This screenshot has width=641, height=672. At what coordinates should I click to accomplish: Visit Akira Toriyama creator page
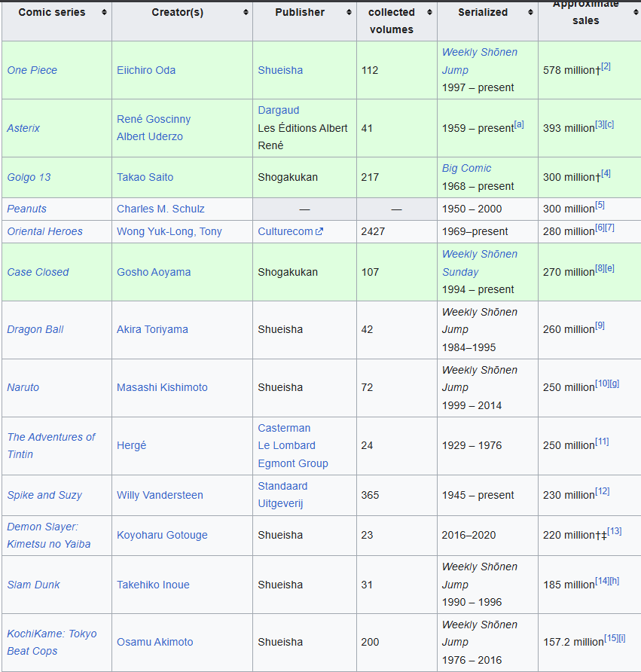coord(153,329)
